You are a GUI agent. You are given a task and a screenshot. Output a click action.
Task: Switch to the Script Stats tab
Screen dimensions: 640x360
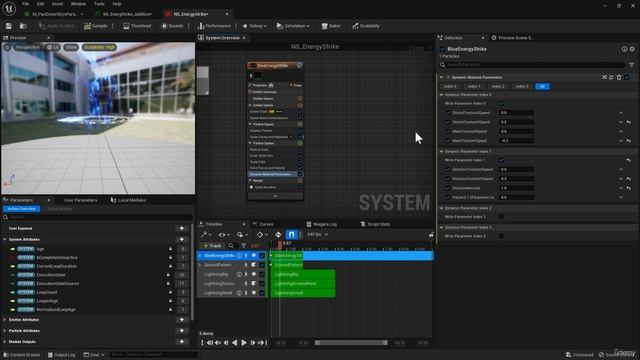(x=375, y=224)
